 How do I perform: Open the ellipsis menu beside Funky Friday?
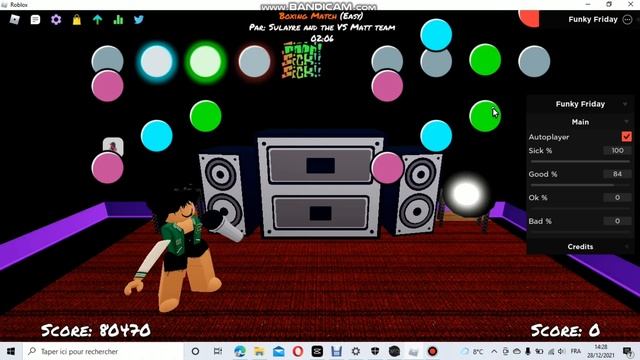point(627,19)
